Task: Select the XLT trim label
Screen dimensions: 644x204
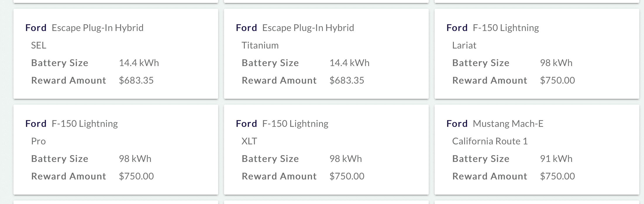Action: tap(249, 141)
